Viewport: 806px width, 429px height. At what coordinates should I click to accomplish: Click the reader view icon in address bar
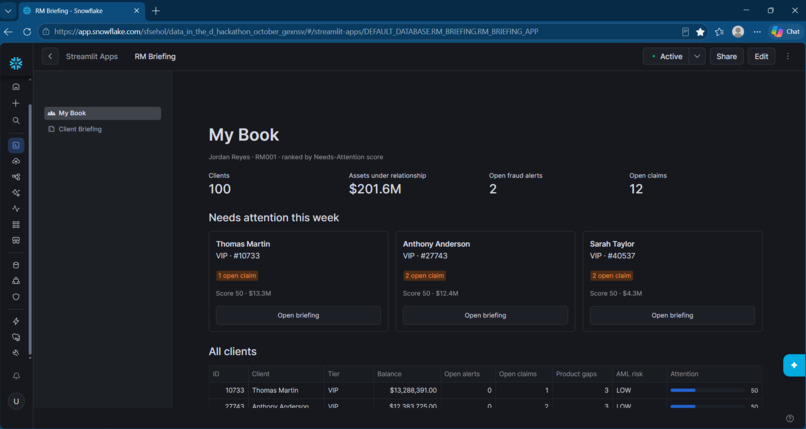(685, 32)
